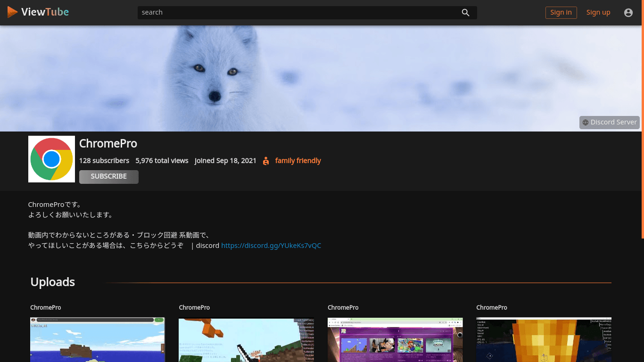Open the purple browser page video thumbnail
This screenshot has height=362, width=644.
(395, 339)
